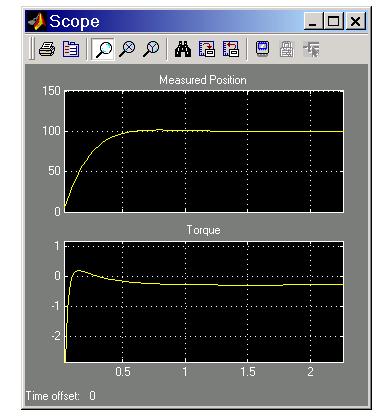Click the Torque axes title
The height and width of the screenshot is (418, 382).
pyautogui.click(x=203, y=230)
